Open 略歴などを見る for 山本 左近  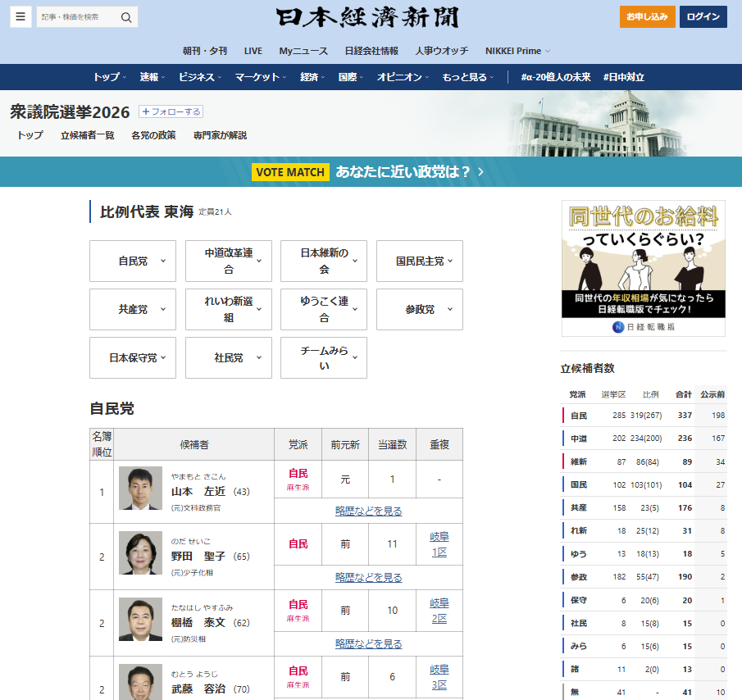pos(368,511)
